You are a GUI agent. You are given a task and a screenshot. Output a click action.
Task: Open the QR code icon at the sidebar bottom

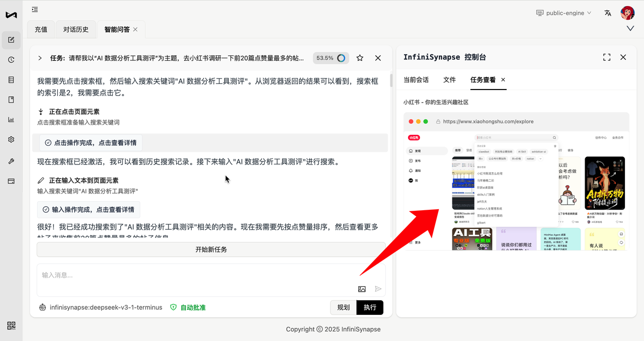[11, 325]
